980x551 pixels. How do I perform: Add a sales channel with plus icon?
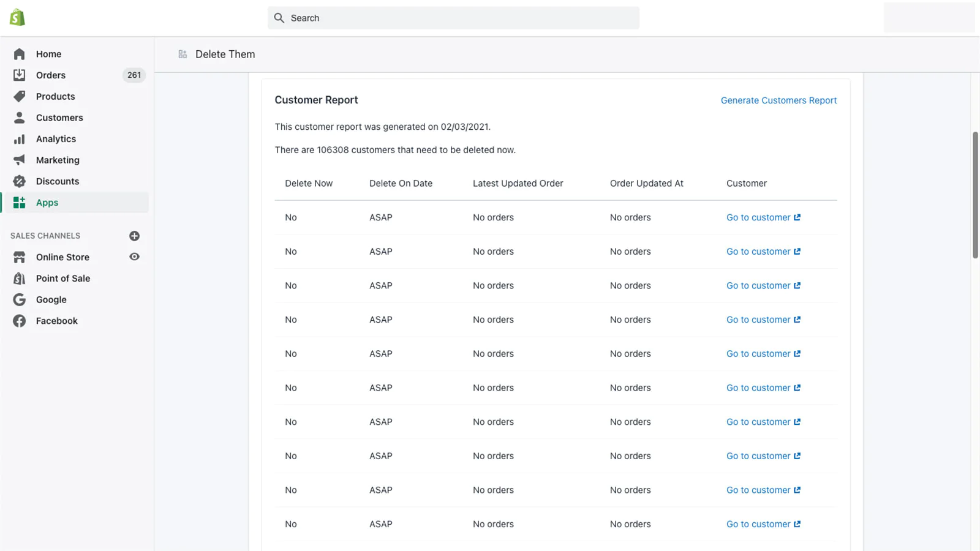pyautogui.click(x=135, y=236)
